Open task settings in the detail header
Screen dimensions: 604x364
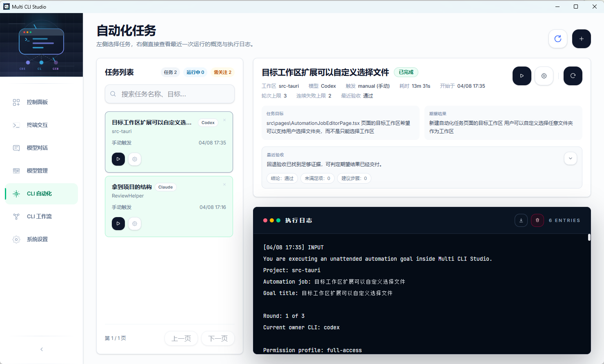544,76
